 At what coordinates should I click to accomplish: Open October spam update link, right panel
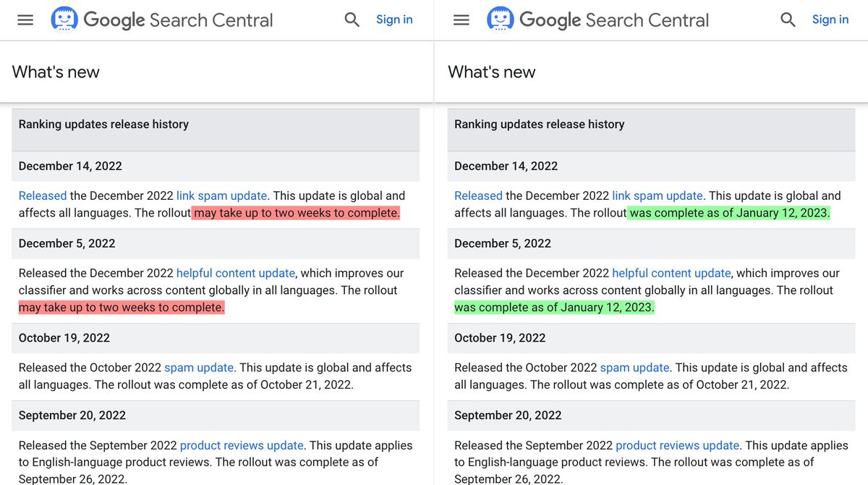coord(635,368)
